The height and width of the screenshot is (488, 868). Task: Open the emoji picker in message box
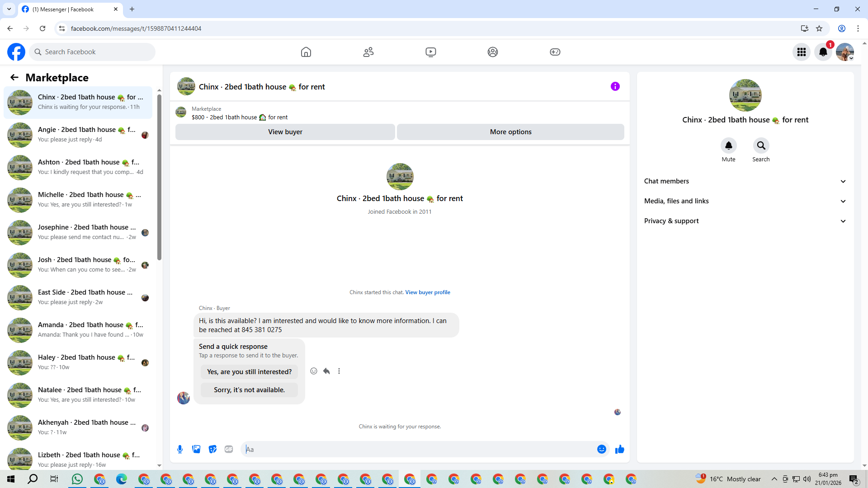601,449
